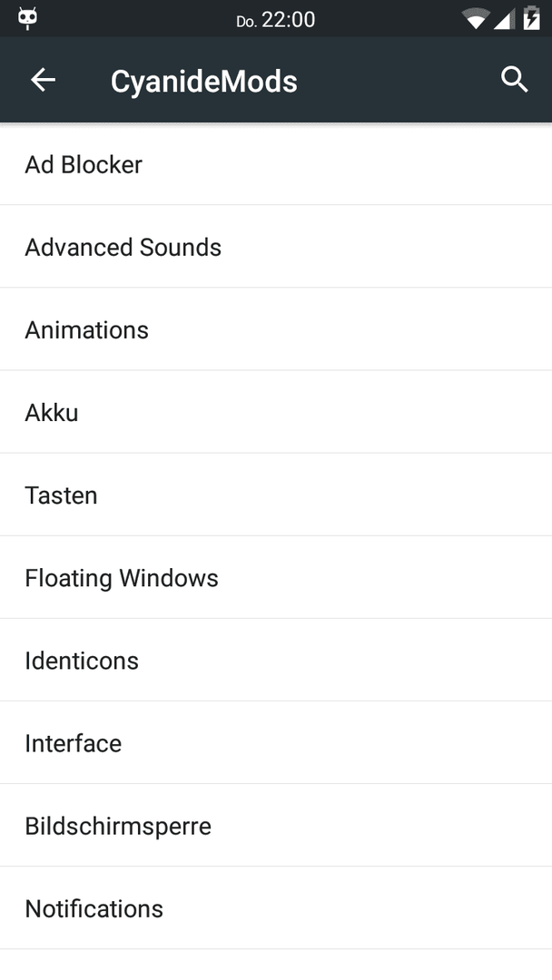This screenshot has height=980, width=552.
Task: Tap the 22:00 clock in status bar
Action: tap(288, 20)
